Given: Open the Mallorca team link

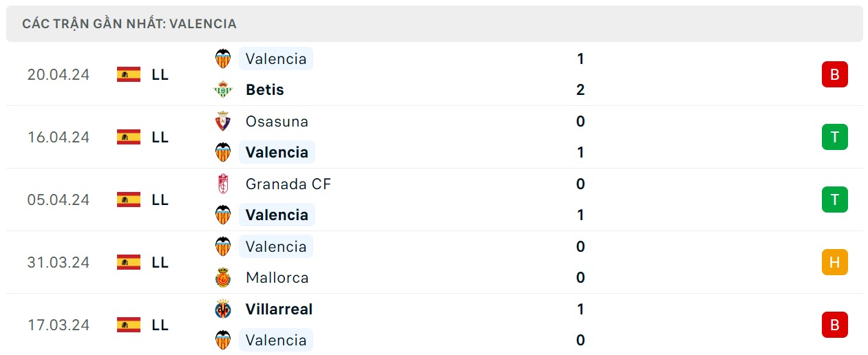Looking at the screenshot, I should 277,278.
